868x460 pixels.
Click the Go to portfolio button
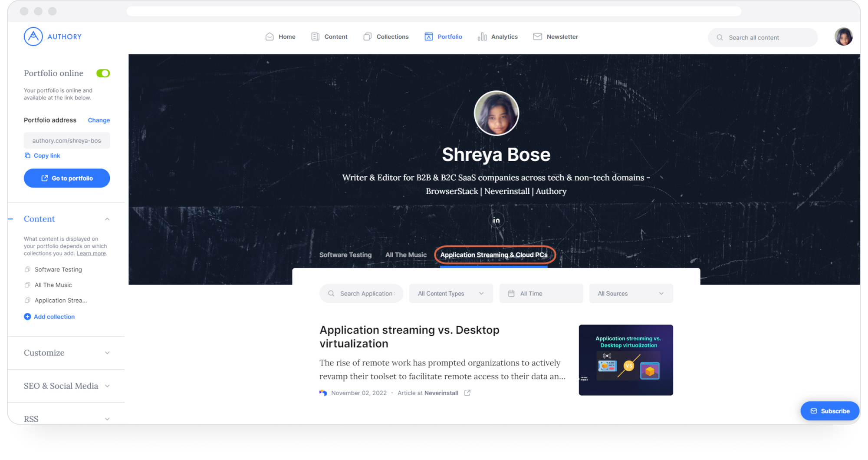click(67, 178)
